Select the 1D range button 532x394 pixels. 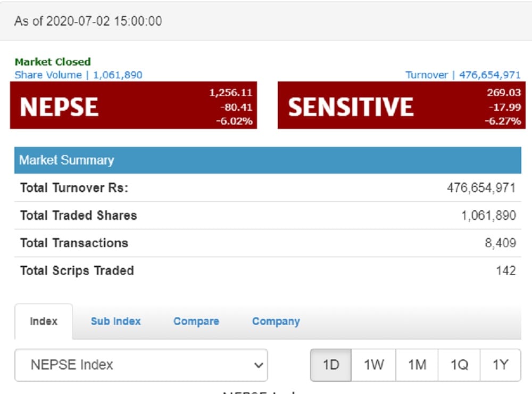point(331,365)
